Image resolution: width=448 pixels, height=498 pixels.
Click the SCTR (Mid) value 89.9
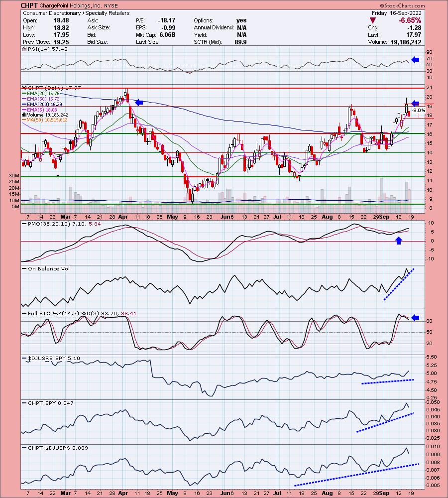point(240,42)
